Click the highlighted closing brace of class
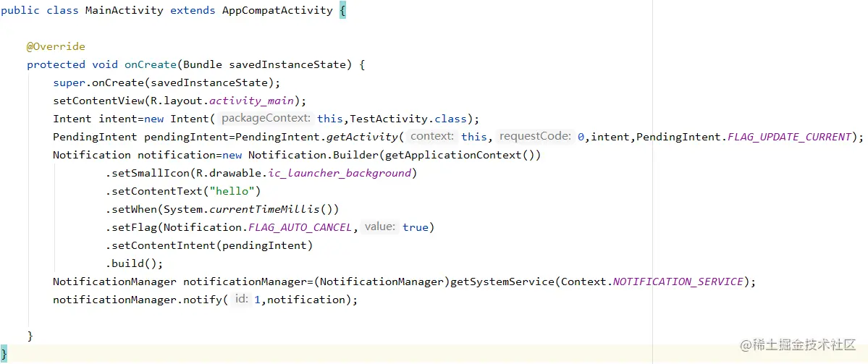Screen dimensions: 868x364 [4, 353]
